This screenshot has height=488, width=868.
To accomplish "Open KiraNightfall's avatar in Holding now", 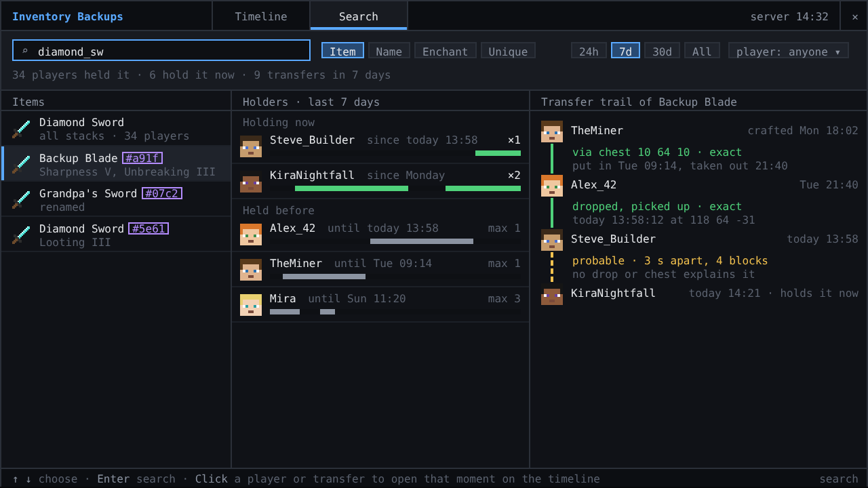I will 251,182.
